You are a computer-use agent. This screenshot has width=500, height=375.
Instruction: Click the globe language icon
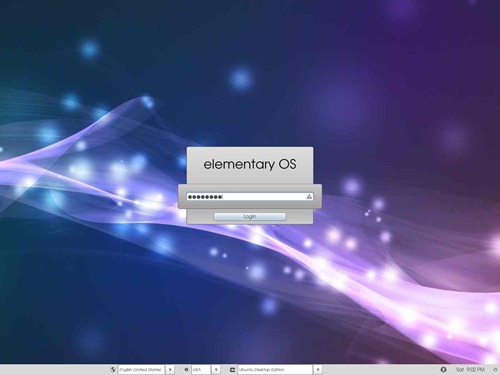click(x=113, y=369)
